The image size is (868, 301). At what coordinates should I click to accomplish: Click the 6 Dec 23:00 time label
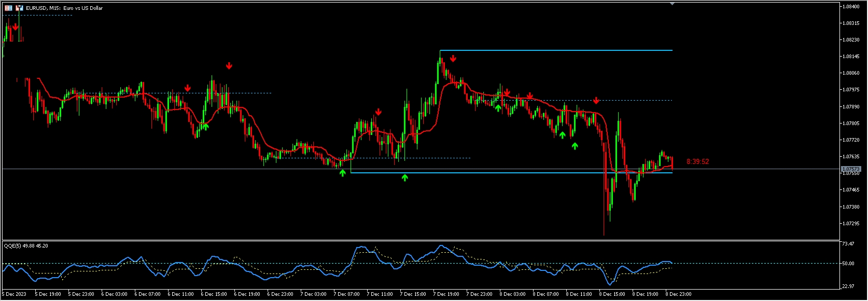(281, 294)
